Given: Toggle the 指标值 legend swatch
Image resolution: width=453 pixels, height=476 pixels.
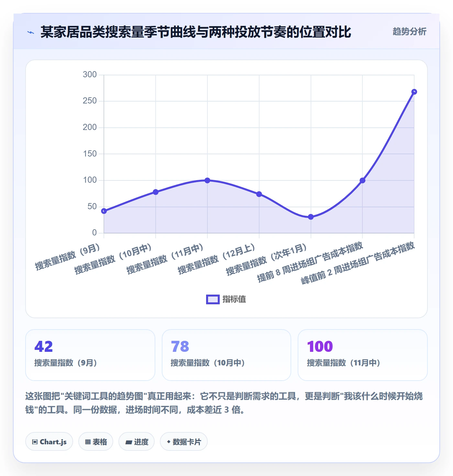Looking at the screenshot, I should pyautogui.click(x=213, y=299).
